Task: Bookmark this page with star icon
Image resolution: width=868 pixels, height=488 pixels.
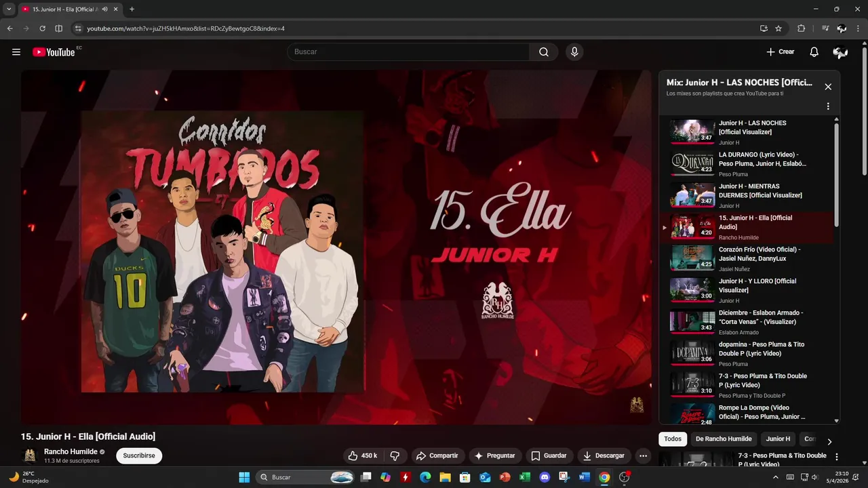Action: point(778,28)
